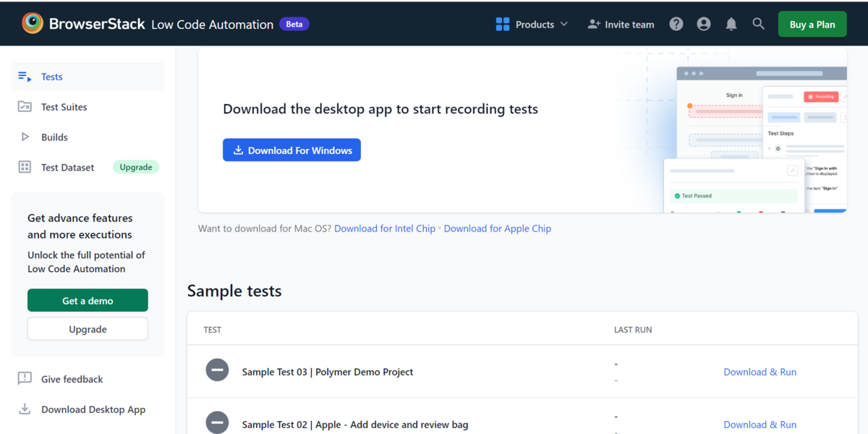Open Download for Apple Chip link

498,229
